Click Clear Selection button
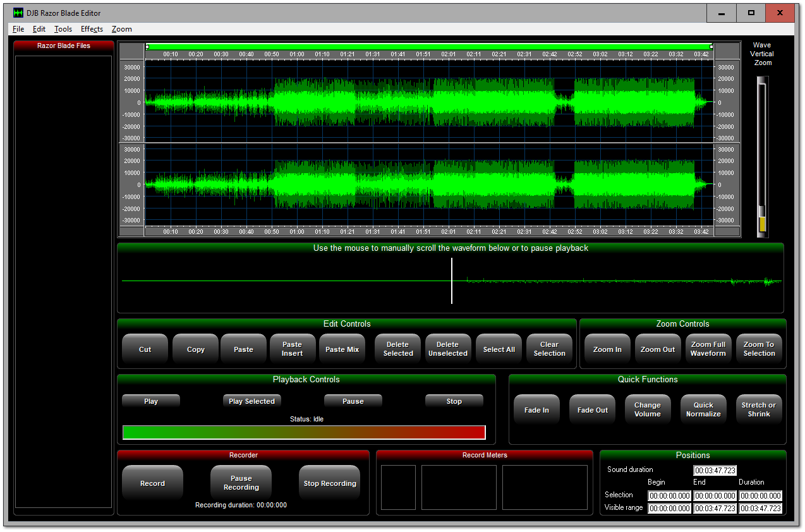 tap(550, 349)
